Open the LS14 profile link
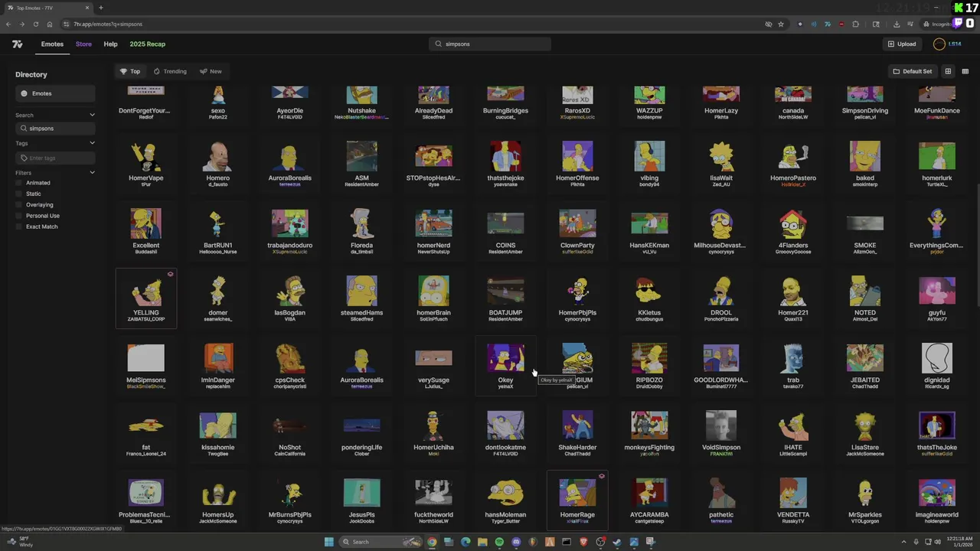The height and width of the screenshot is (551, 980). point(955,44)
